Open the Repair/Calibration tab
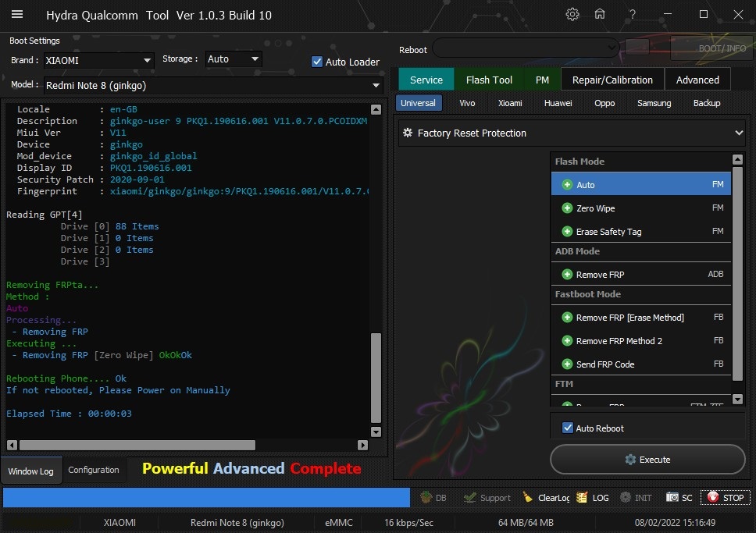This screenshot has width=756, height=533. pyautogui.click(x=612, y=80)
